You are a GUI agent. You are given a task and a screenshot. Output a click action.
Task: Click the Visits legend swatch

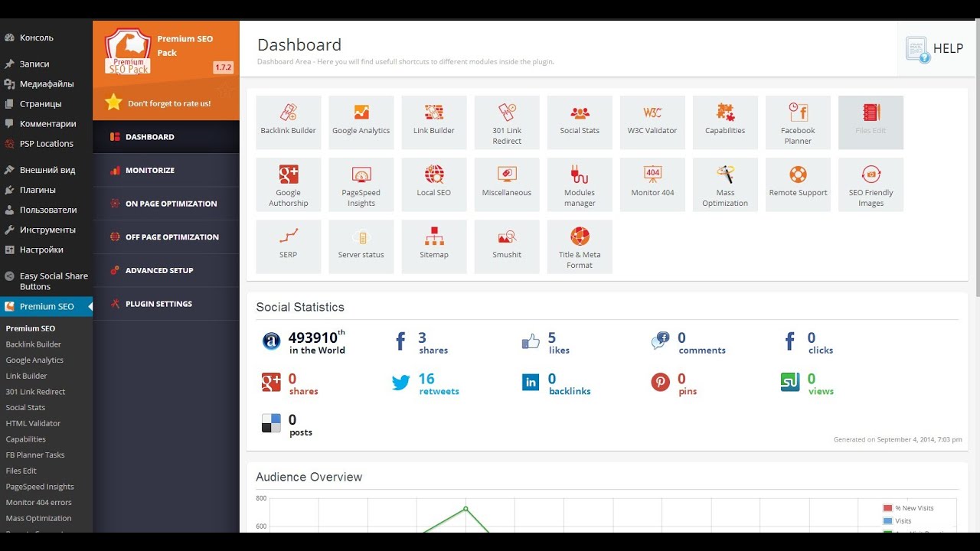point(887,521)
